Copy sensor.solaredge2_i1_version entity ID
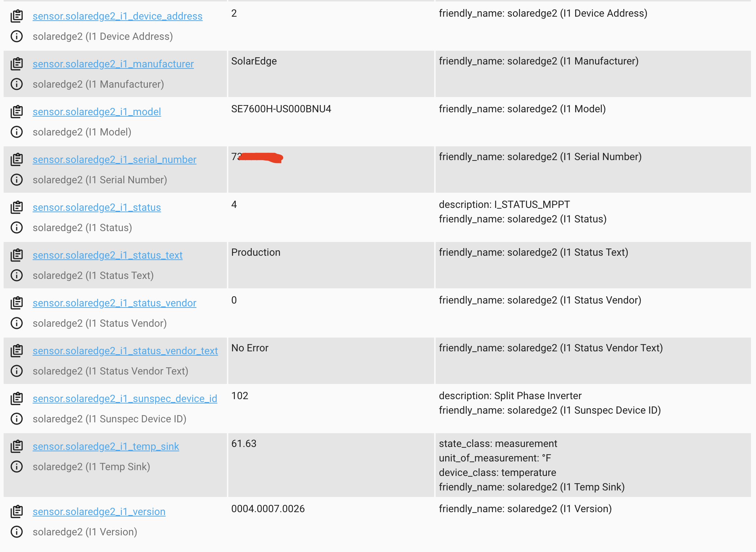 (x=17, y=511)
